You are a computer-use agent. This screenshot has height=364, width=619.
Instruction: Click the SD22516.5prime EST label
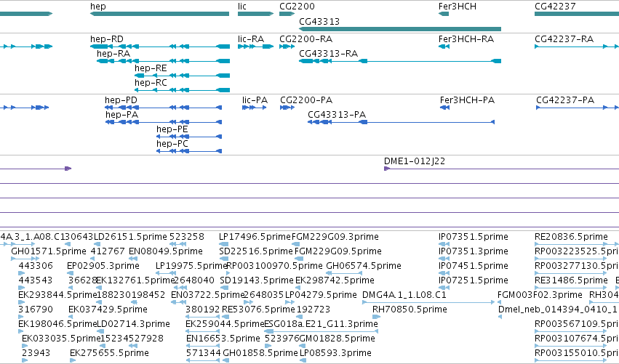tap(256, 251)
